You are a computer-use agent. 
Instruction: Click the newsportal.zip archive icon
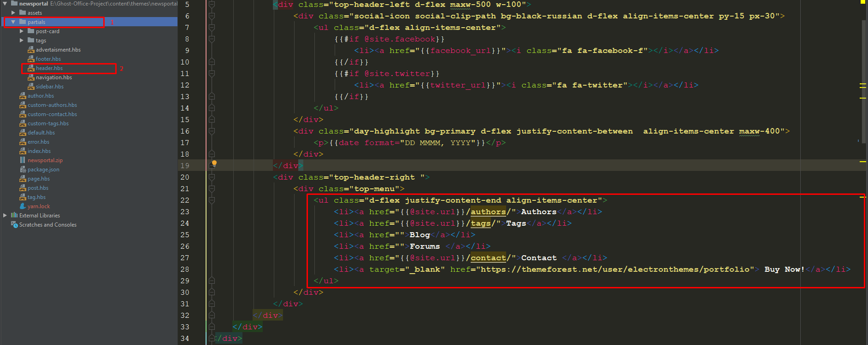click(23, 160)
